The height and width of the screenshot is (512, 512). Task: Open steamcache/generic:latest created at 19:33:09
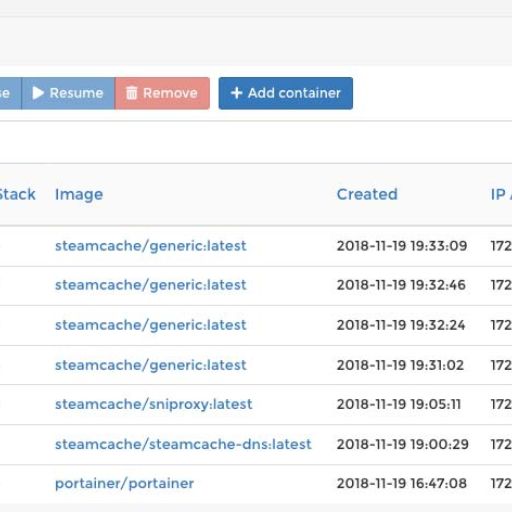tap(151, 246)
